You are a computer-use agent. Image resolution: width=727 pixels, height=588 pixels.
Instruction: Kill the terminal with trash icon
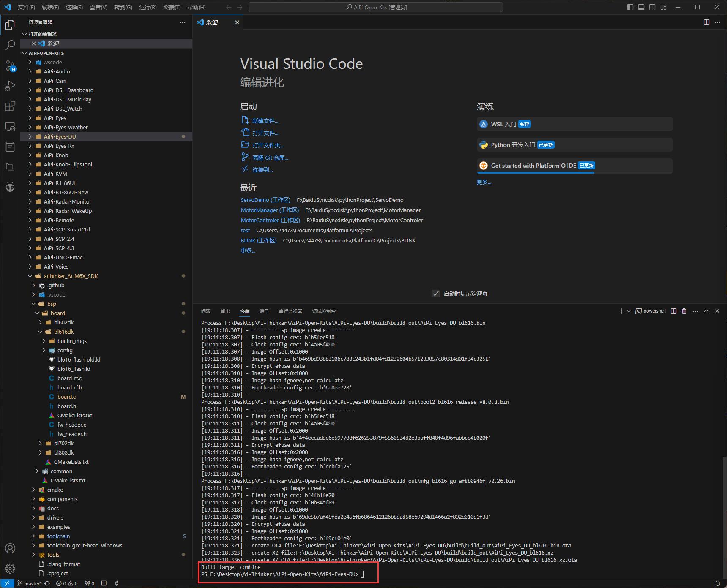(684, 311)
